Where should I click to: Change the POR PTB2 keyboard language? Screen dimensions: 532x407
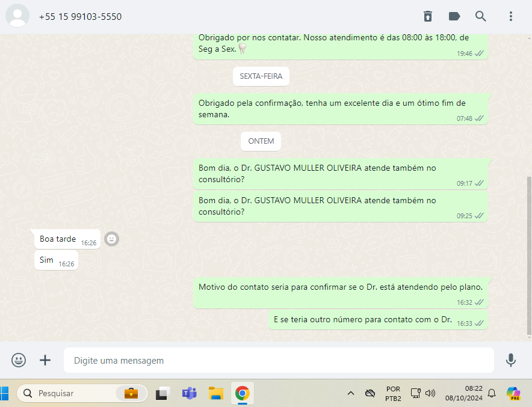point(393,393)
